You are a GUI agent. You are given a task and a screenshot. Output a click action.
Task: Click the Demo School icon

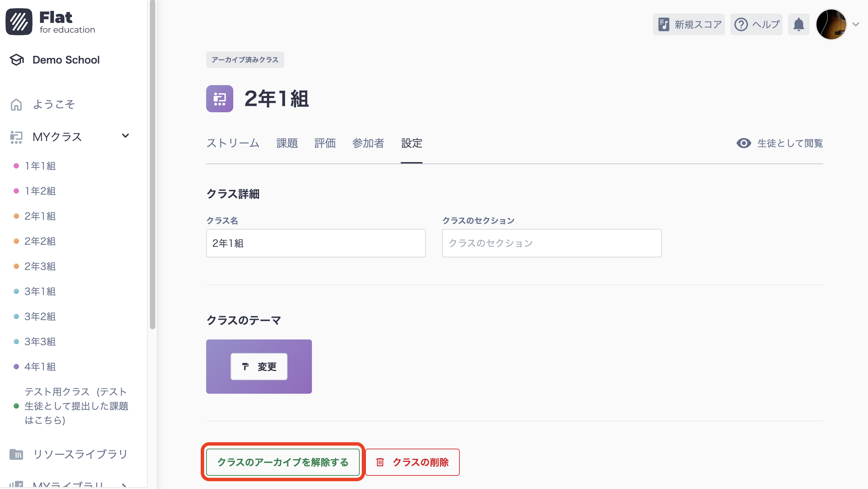(17, 60)
